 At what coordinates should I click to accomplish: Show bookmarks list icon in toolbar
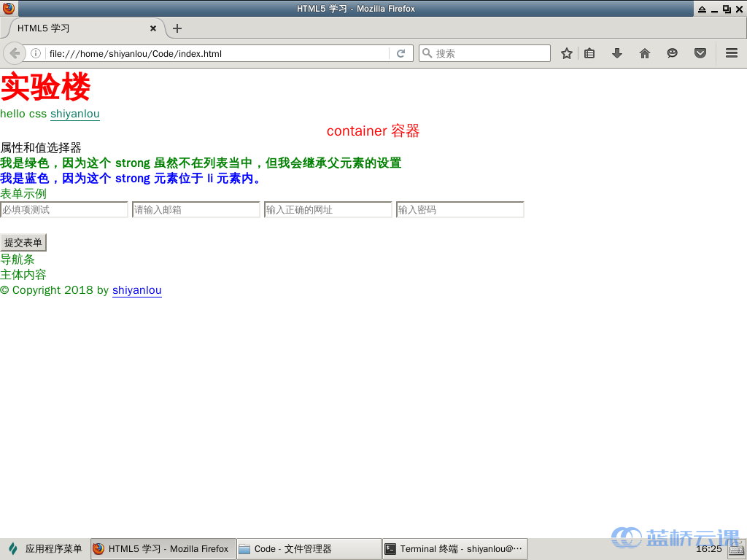tap(590, 53)
